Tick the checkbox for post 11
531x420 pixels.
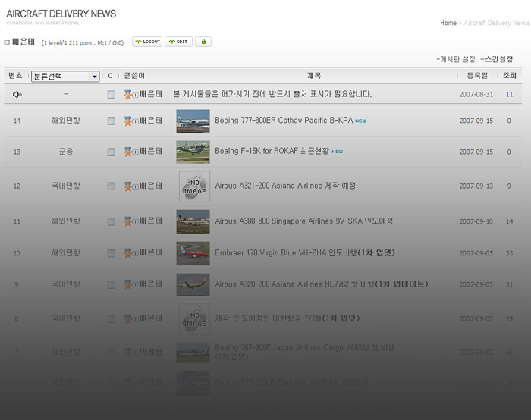(x=111, y=221)
